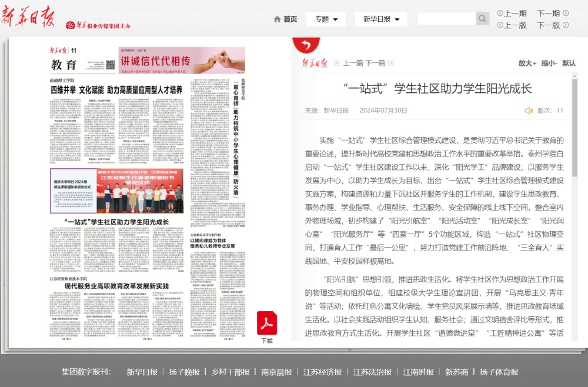Go to next page 下一版

tap(552, 25)
